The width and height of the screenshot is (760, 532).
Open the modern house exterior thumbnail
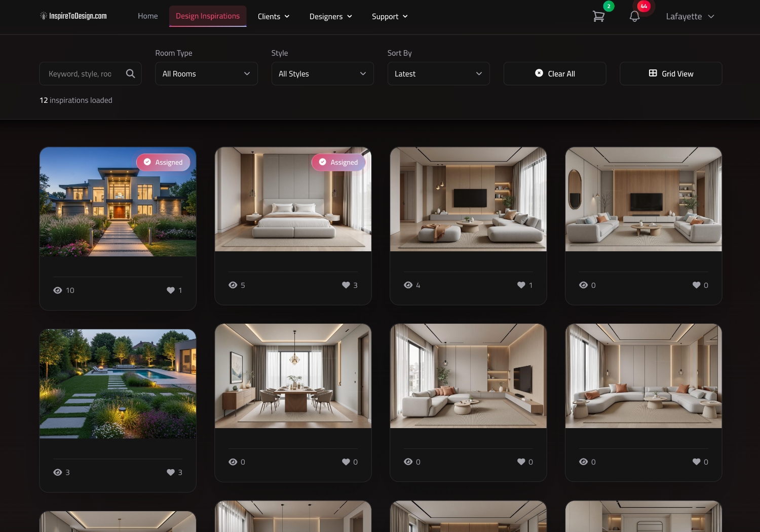pyautogui.click(x=118, y=202)
